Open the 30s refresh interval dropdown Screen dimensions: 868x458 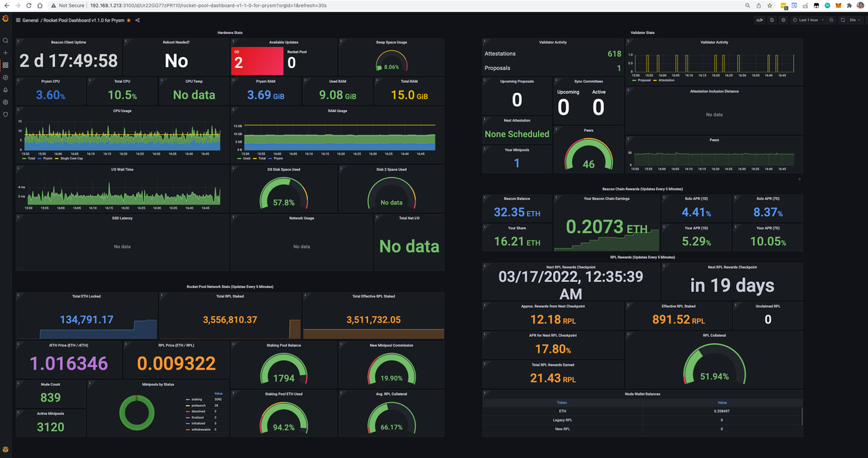tap(855, 20)
